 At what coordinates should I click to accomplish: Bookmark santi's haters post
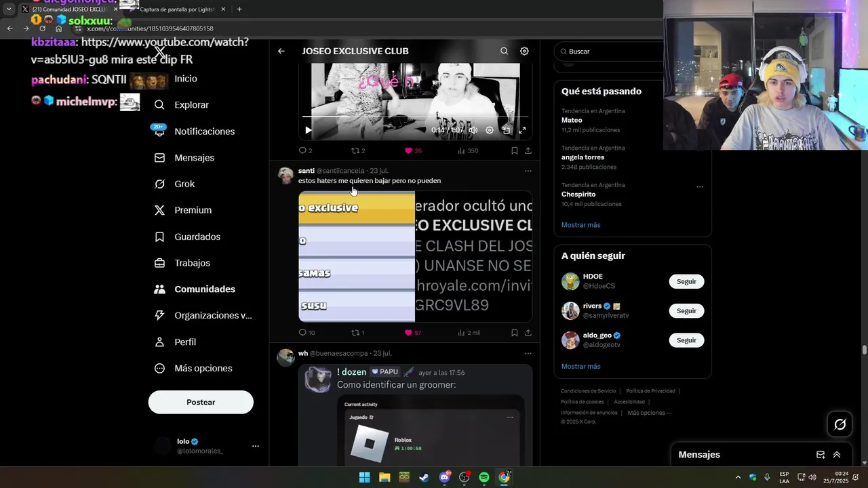(515, 333)
